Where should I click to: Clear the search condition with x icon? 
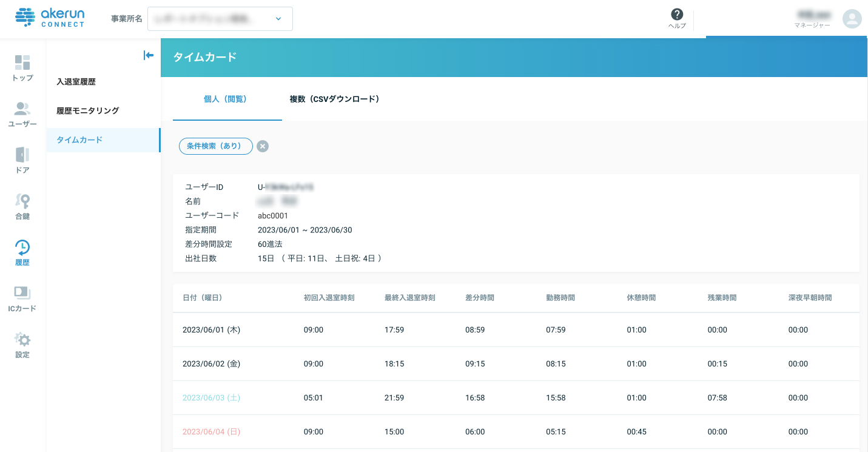coord(263,146)
